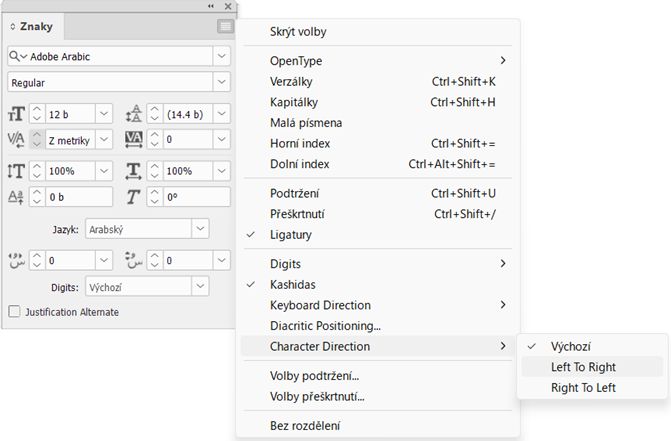The image size is (671, 441).
Task: Click the baseline shift 0 b field
Action: click(x=79, y=197)
